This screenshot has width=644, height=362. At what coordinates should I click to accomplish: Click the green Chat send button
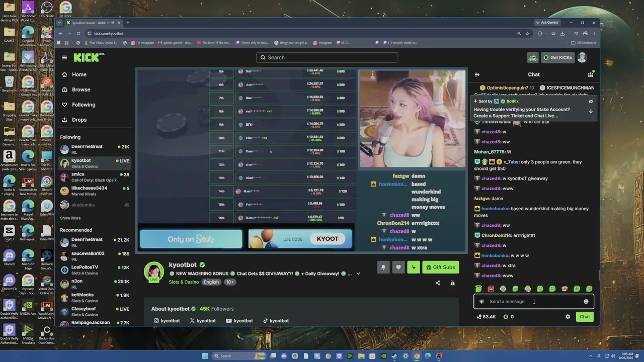click(x=585, y=317)
